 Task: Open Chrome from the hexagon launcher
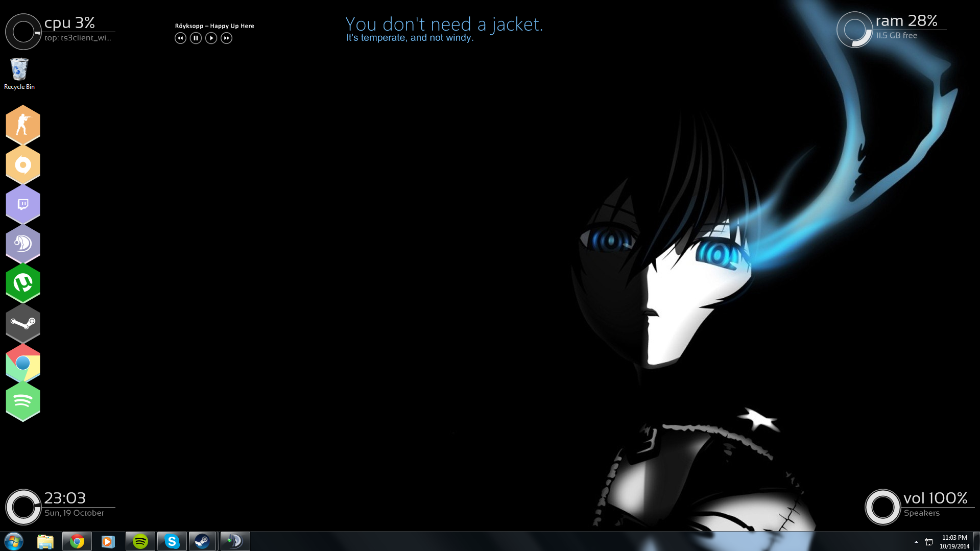click(x=23, y=363)
